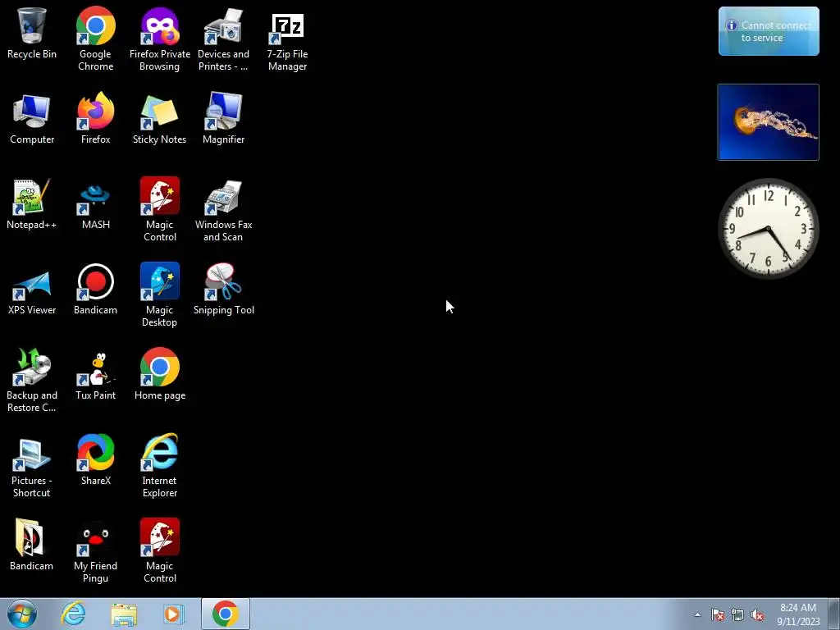The image size is (840, 630).
Task: Open Firefox Private Browsing shortcut
Action: click(x=160, y=39)
